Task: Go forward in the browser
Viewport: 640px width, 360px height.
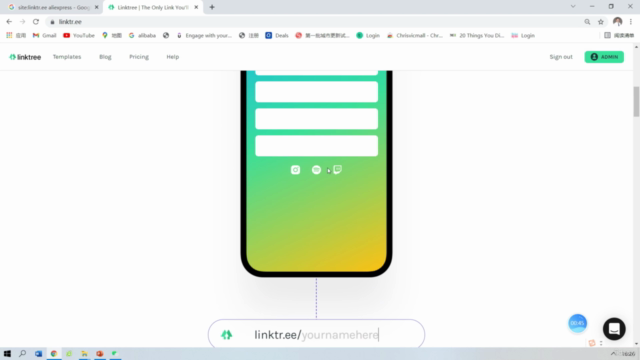Action: [22, 22]
